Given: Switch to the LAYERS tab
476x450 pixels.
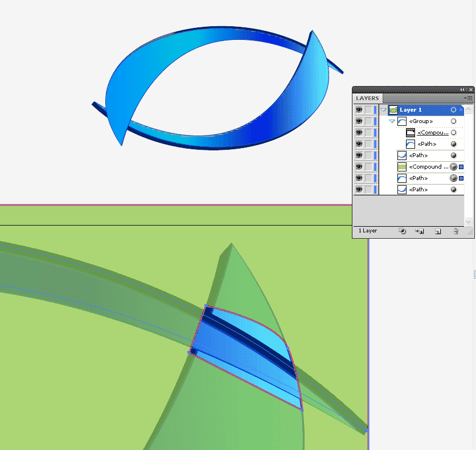Looking at the screenshot, I should [x=367, y=98].
